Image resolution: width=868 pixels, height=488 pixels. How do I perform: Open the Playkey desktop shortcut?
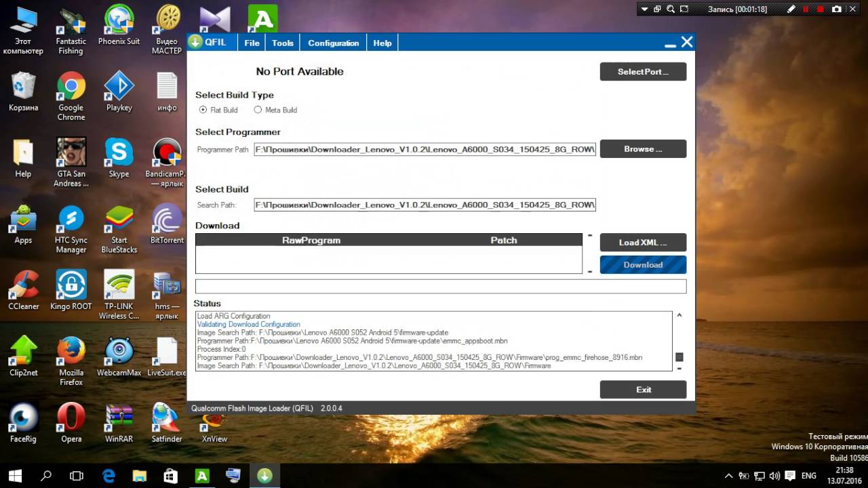coord(119,93)
